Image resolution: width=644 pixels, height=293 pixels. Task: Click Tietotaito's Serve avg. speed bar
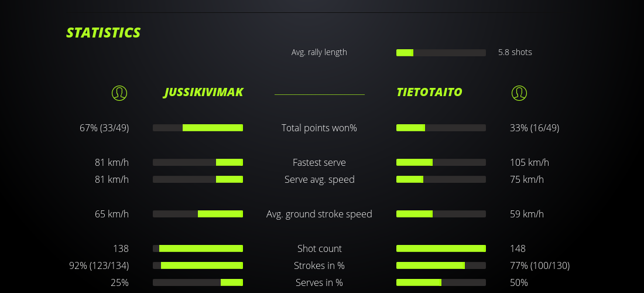[441, 179]
